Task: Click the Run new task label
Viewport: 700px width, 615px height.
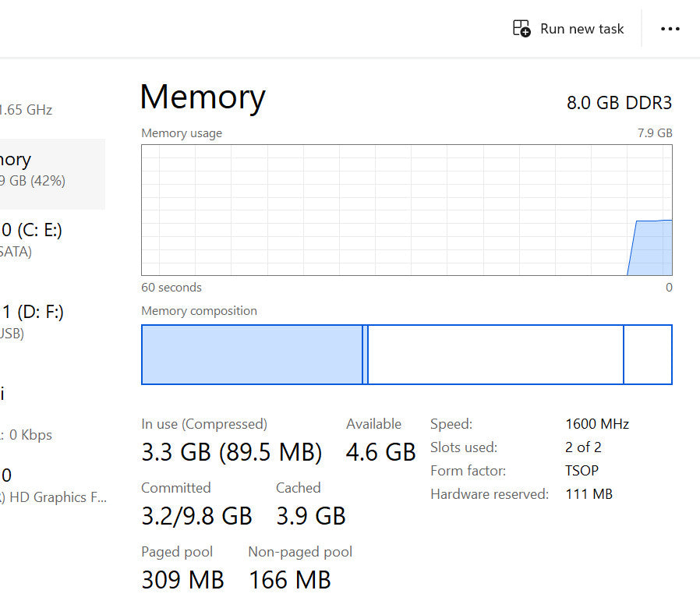Action: click(x=582, y=29)
